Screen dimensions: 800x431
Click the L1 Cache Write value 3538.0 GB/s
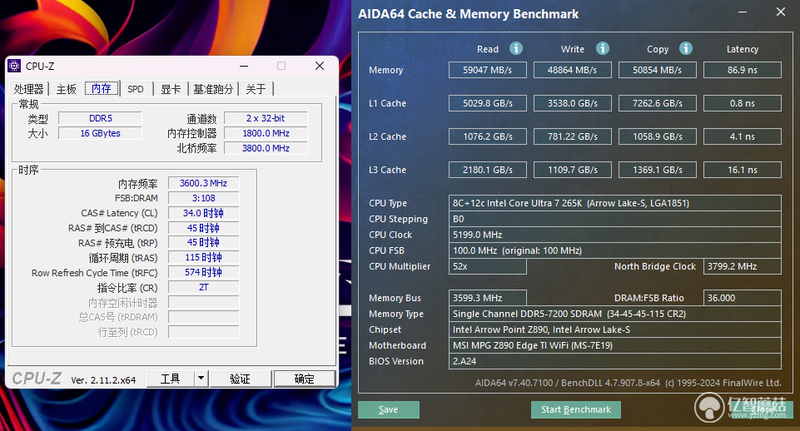click(572, 103)
